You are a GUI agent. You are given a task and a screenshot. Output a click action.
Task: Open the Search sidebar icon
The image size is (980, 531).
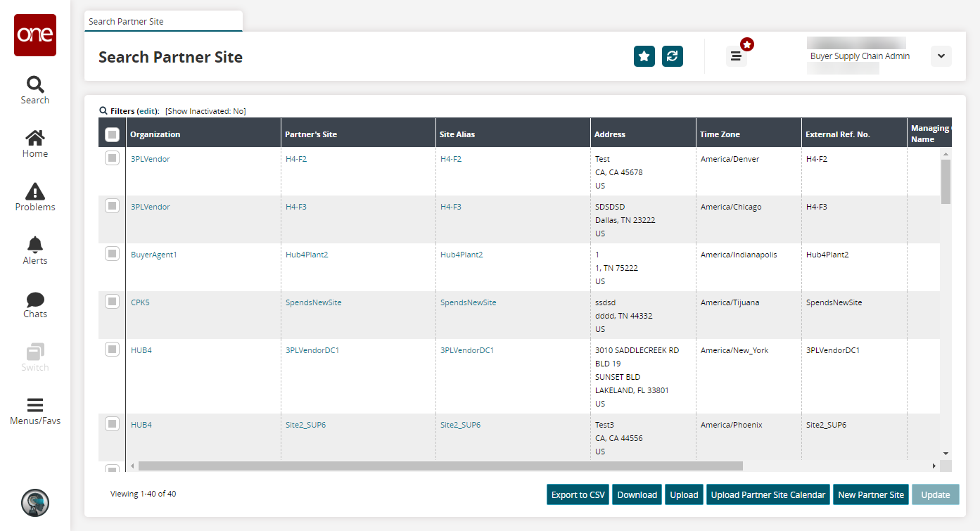point(35,90)
